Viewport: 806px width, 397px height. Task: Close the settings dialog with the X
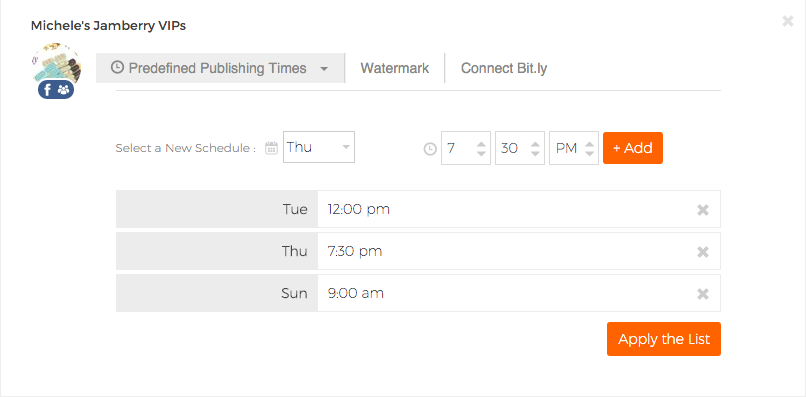[x=787, y=21]
